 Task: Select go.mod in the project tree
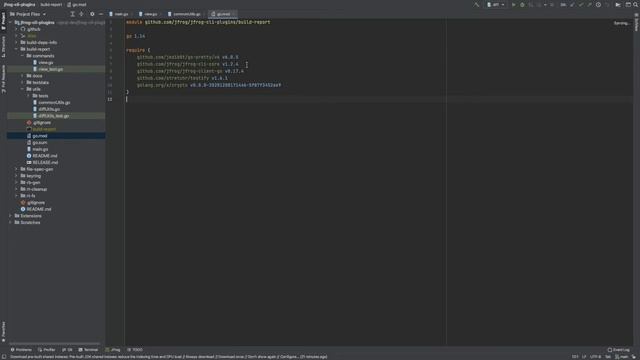(x=37, y=136)
